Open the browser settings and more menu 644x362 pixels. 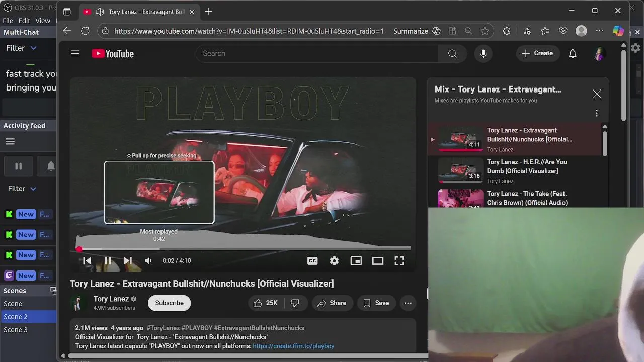click(x=599, y=31)
